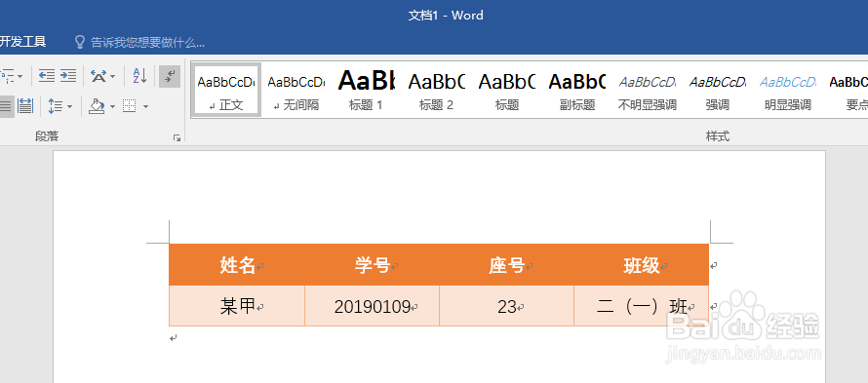The width and height of the screenshot is (868, 383).
Task: Apply the 正文 style
Action: 226,90
